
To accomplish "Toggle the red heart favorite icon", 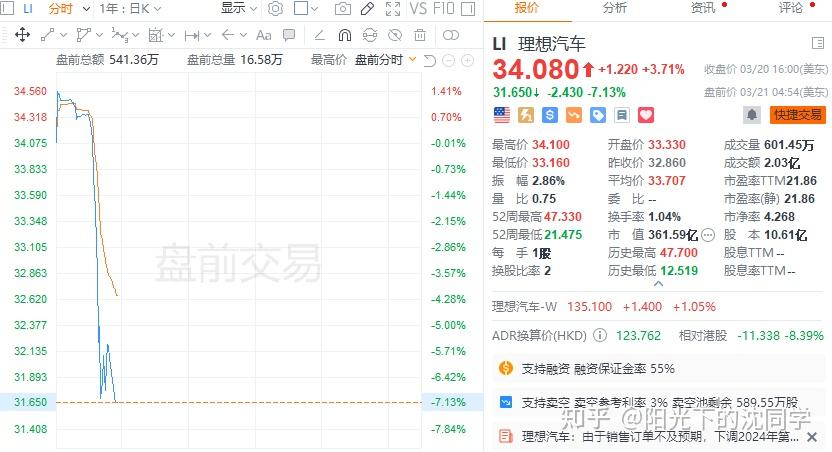I will [646, 115].
